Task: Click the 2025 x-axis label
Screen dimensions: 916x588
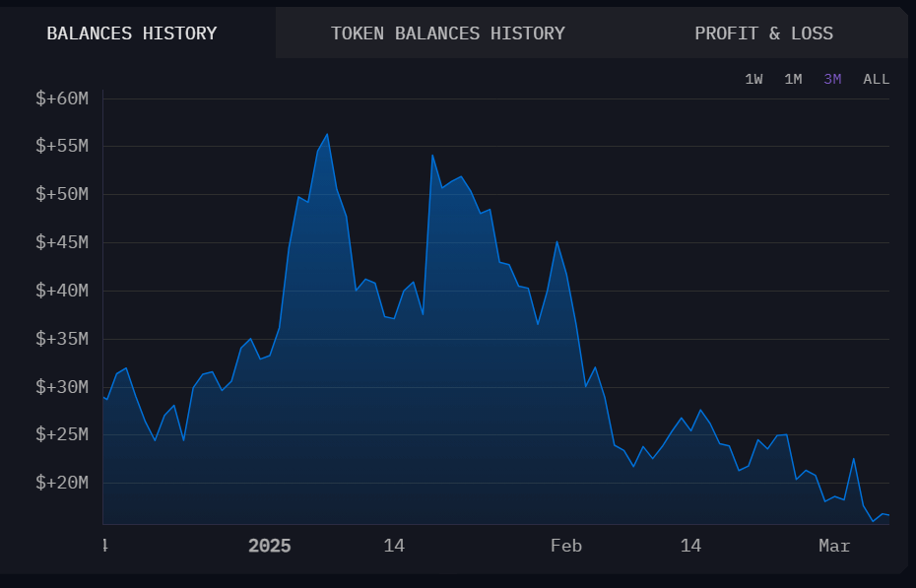Action: tap(269, 546)
